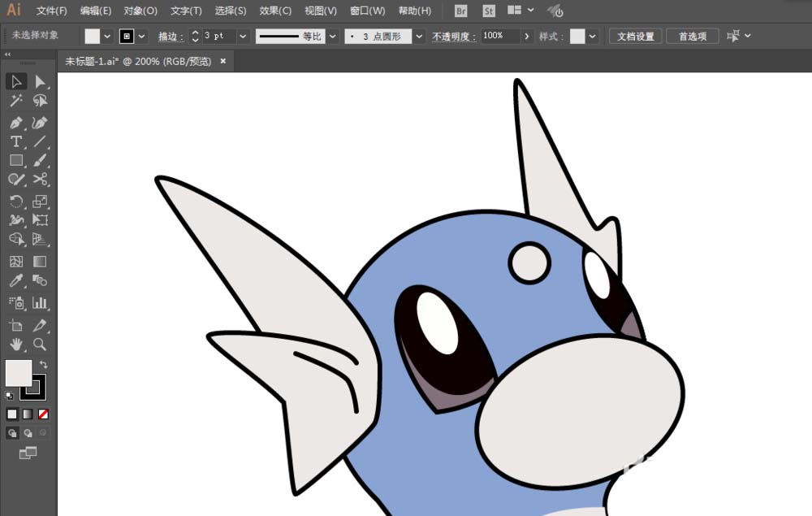Screen dimensions: 812x516
Task: Pick the Column Graph tool
Action: pyautogui.click(x=40, y=302)
